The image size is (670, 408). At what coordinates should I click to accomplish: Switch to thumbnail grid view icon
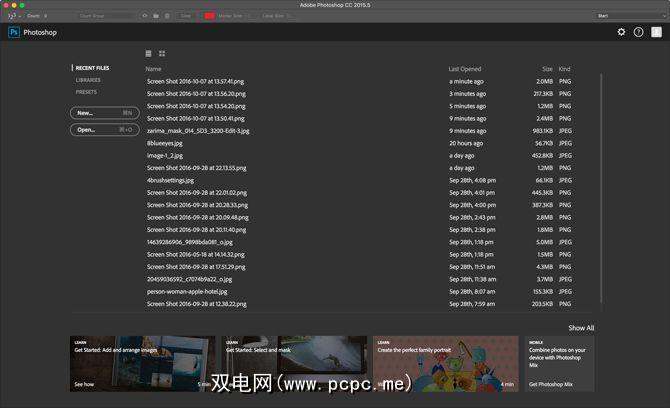point(162,53)
